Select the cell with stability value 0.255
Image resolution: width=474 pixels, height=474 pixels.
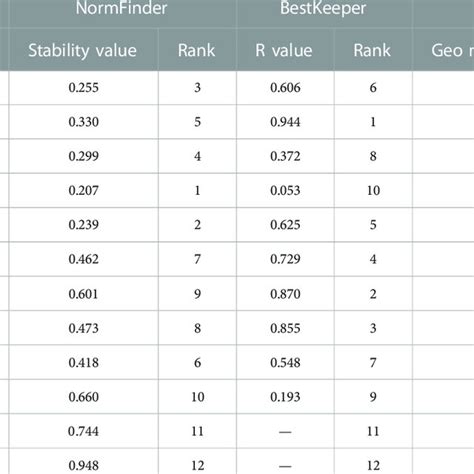click(x=84, y=88)
